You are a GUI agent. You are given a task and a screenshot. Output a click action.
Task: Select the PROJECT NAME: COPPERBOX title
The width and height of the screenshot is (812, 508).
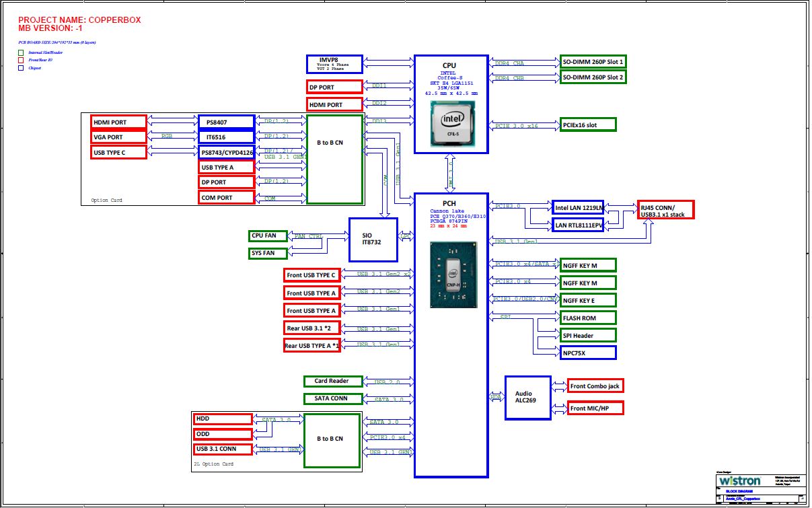(x=79, y=20)
